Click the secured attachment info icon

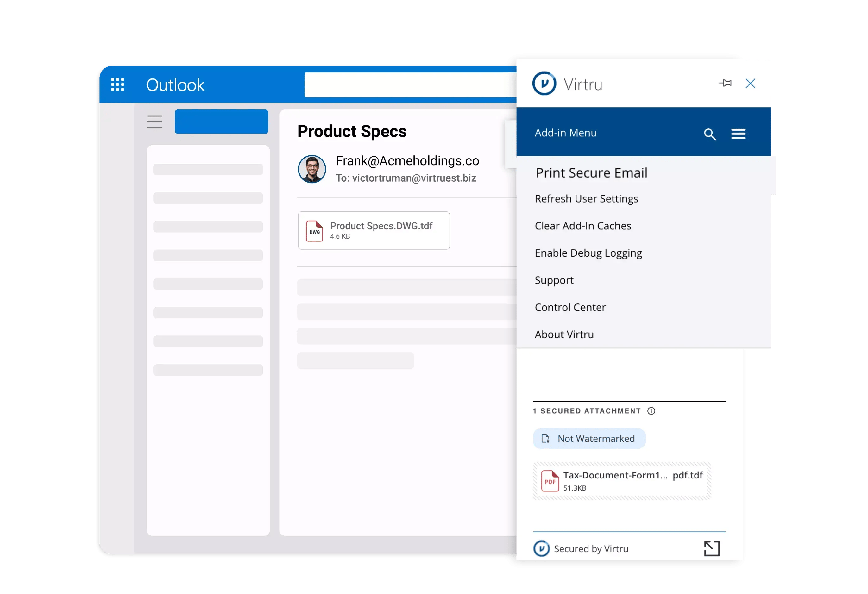[651, 411]
